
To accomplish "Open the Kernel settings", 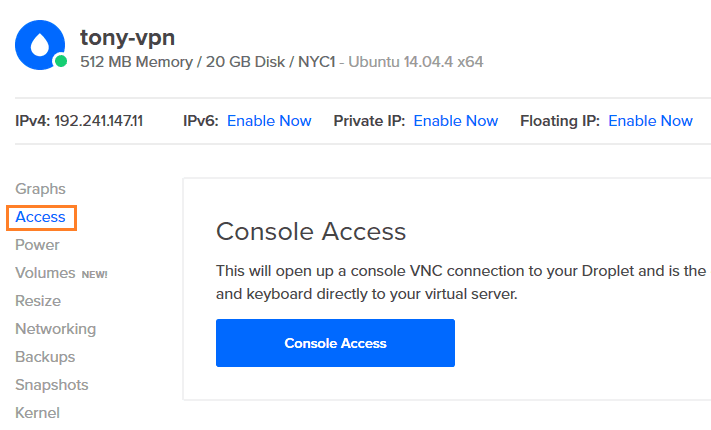I will [x=38, y=413].
